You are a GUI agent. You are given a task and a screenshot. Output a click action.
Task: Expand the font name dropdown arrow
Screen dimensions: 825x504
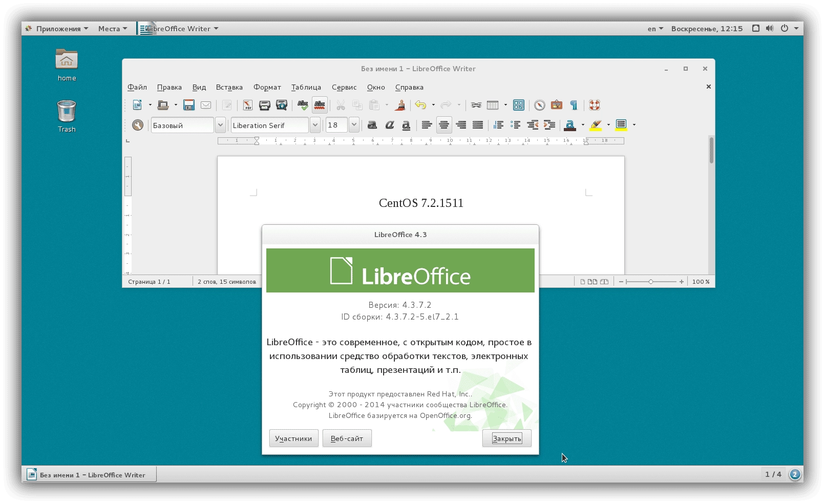point(315,125)
